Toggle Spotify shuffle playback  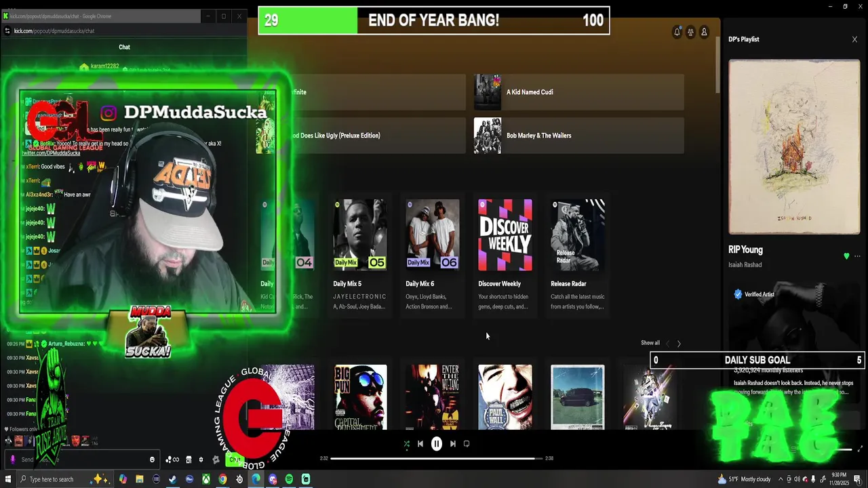pos(406,444)
